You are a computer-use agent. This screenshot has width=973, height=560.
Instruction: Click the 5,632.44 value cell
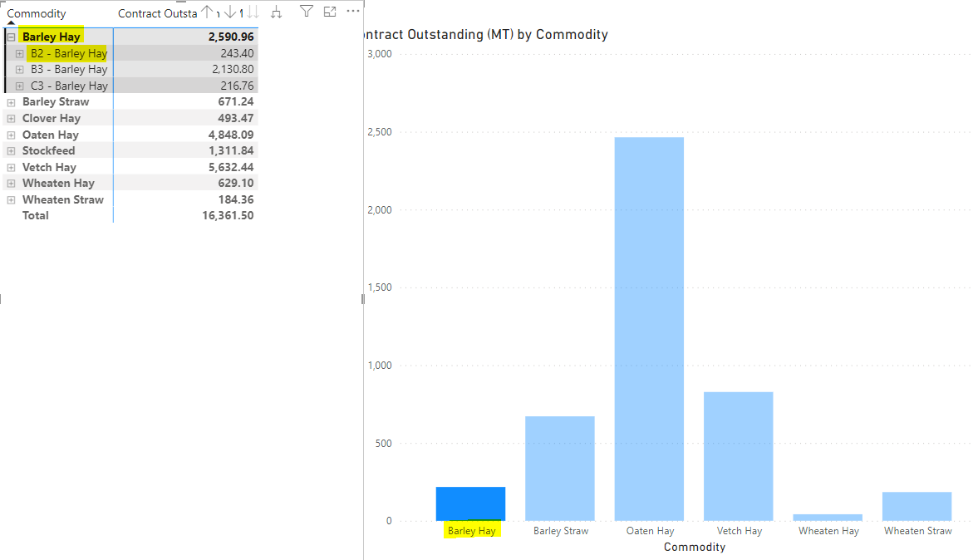[231, 167]
